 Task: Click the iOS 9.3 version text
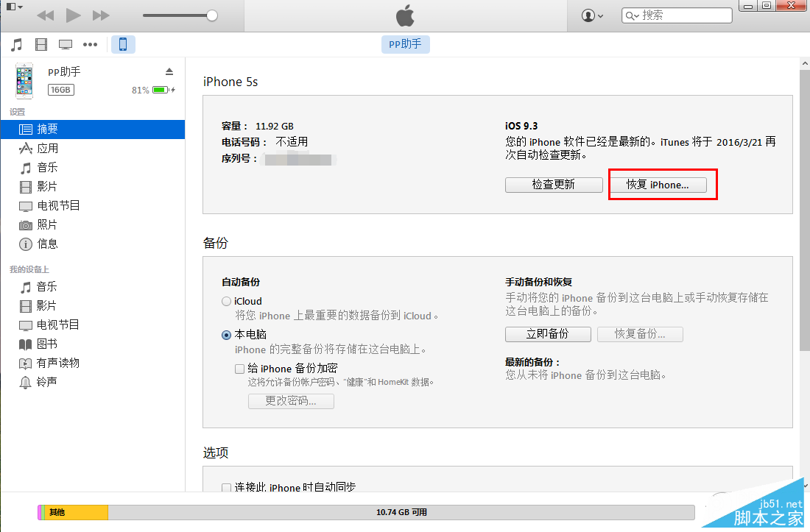coord(521,126)
